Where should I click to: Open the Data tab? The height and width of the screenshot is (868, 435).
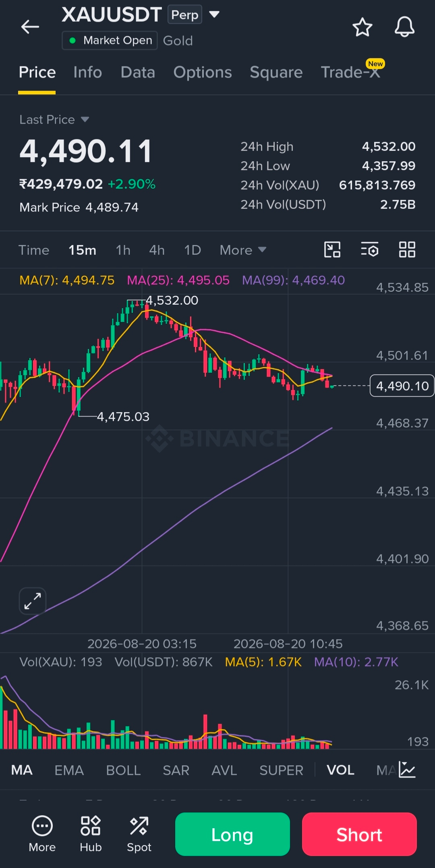(138, 73)
